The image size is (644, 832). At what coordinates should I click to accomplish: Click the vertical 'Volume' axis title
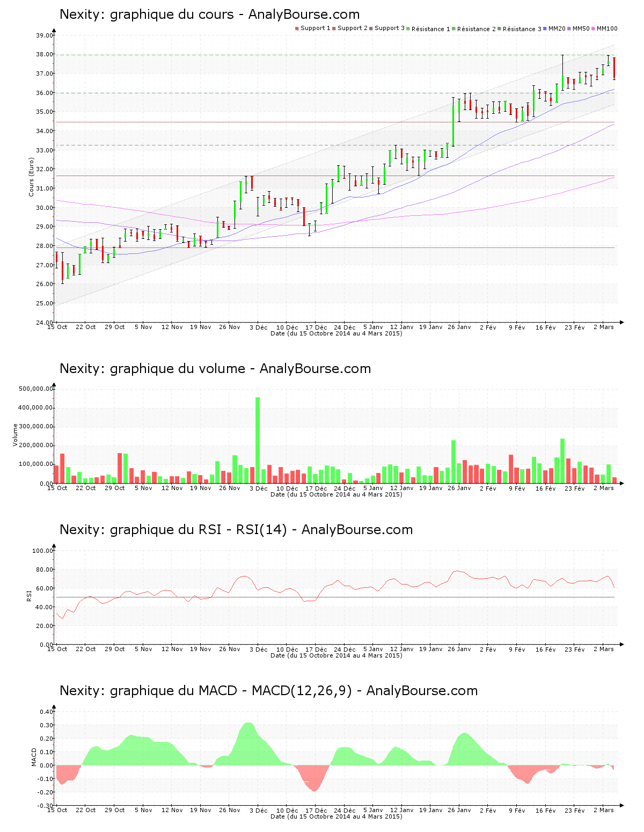pyautogui.click(x=16, y=435)
